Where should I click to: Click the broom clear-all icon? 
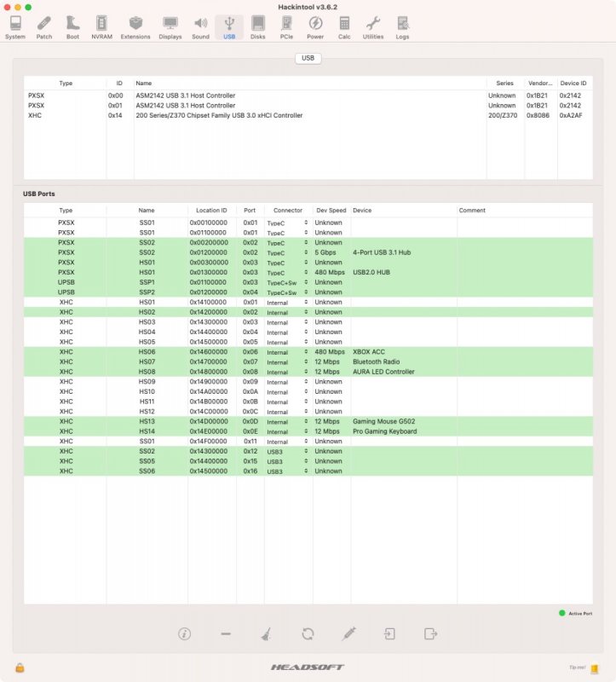click(x=266, y=633)
